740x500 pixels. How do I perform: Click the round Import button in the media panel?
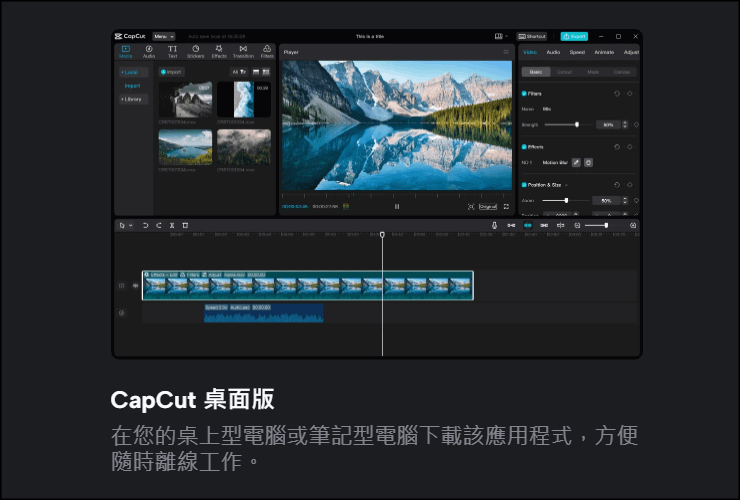point(171,72)
